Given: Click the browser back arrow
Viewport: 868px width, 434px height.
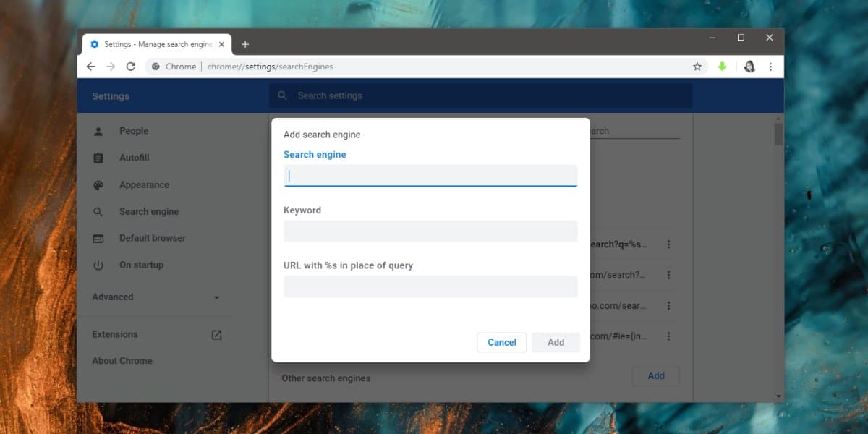Looking at the screenshot, I should (90, 67).
